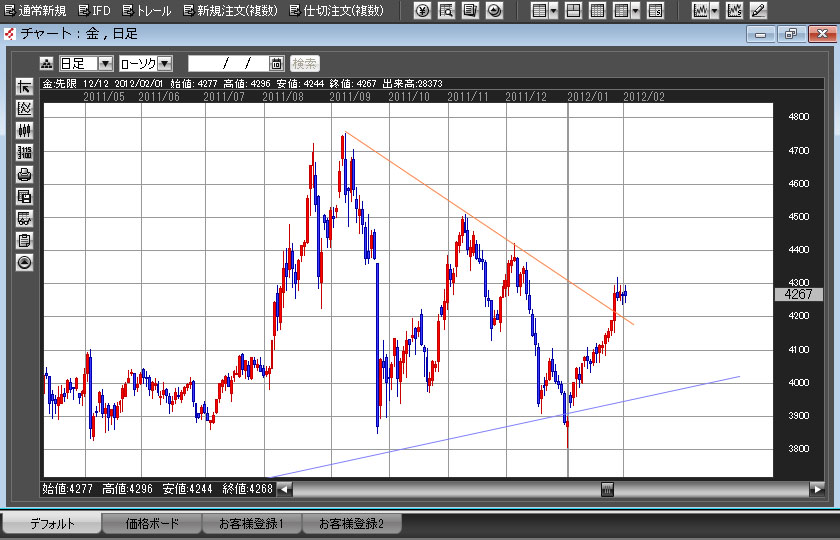Click the chart horizontal scrollbar thumb
Image resolution: width=840 pixels, height=540 pixels.
tap(606, 489)
